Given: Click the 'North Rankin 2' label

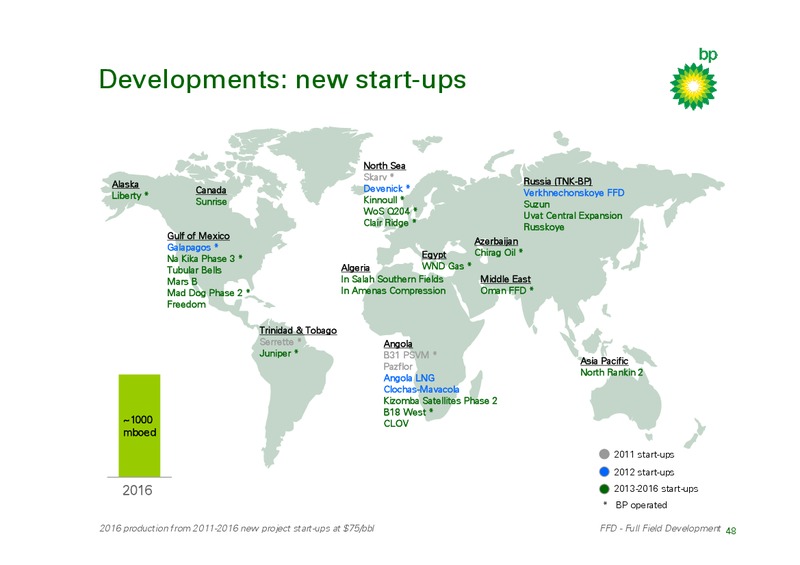Looking at the screenshot, I should (x=611, y=372).
